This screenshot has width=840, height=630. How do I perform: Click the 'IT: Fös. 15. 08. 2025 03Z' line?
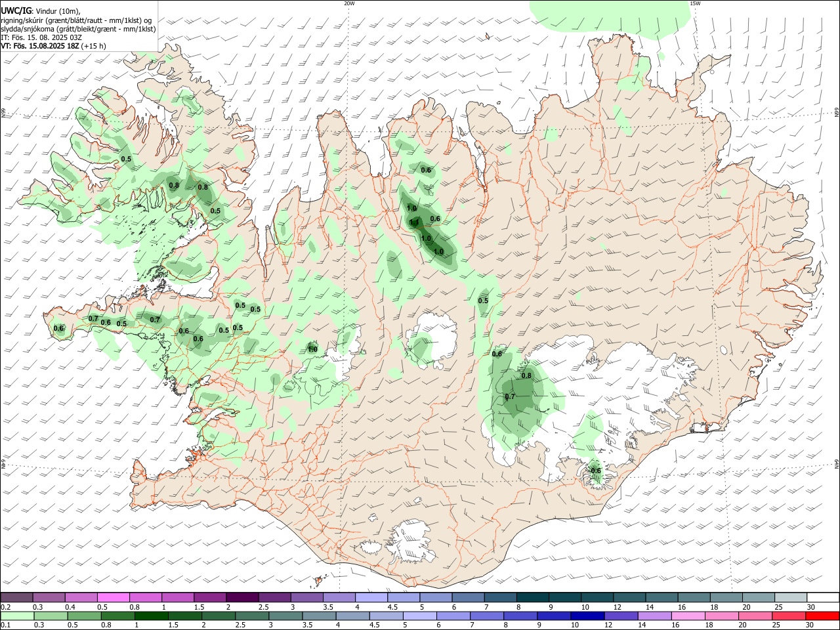41,37
